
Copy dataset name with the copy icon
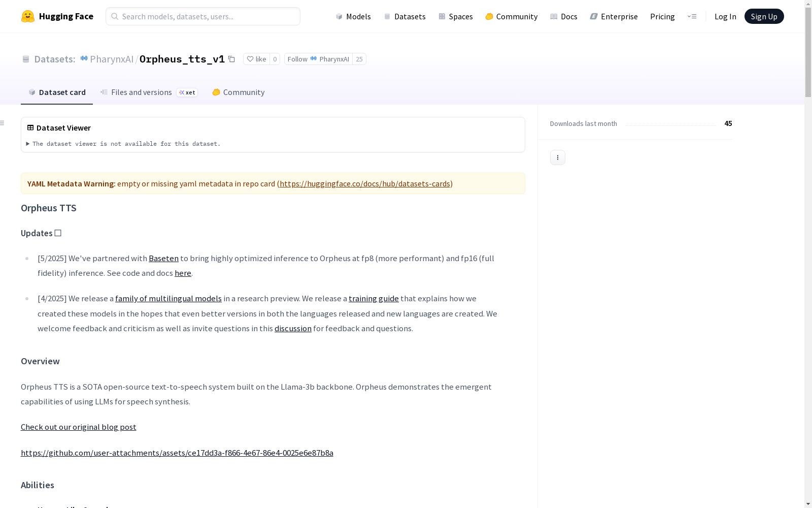(x=231, y=59)
